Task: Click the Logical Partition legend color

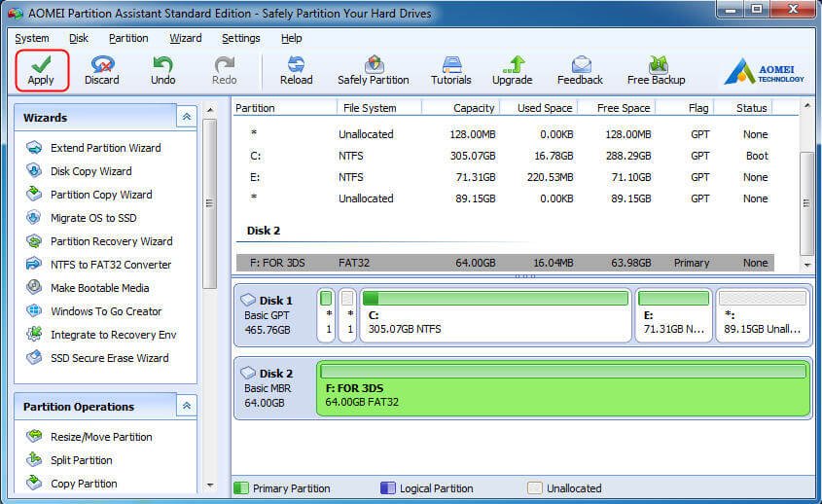Action: [388, 488]
